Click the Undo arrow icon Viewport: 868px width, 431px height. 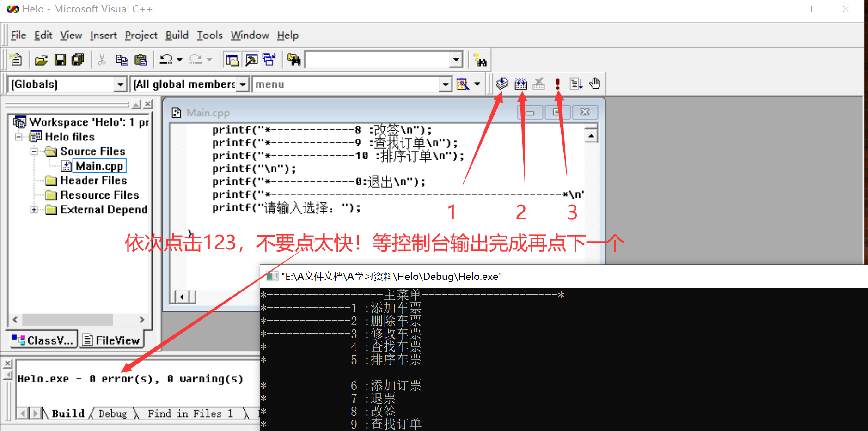[x=165, y=60]
